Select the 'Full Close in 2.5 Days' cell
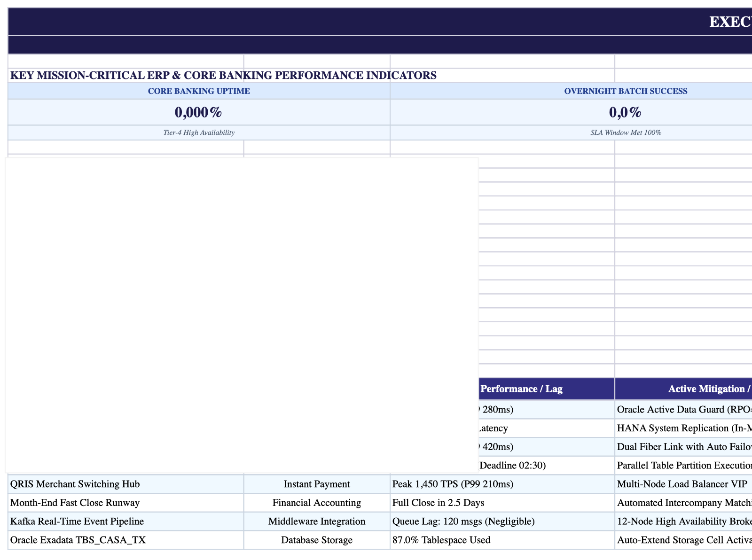 [502, 503]
